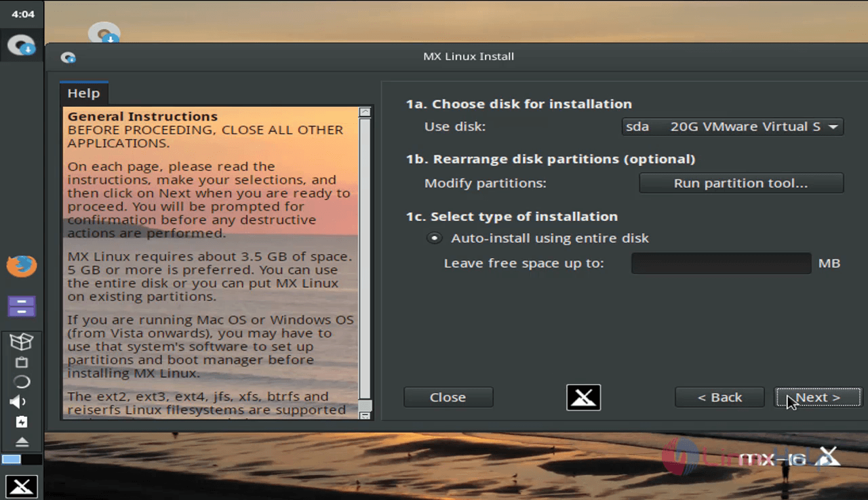Switch to the Help tab

(83, 93)
